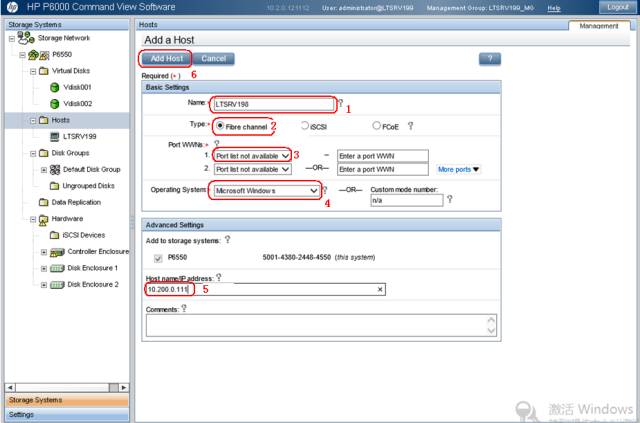Select the Storage Network icon
This screenshot has height=423, width=640.
coord(25,38)
